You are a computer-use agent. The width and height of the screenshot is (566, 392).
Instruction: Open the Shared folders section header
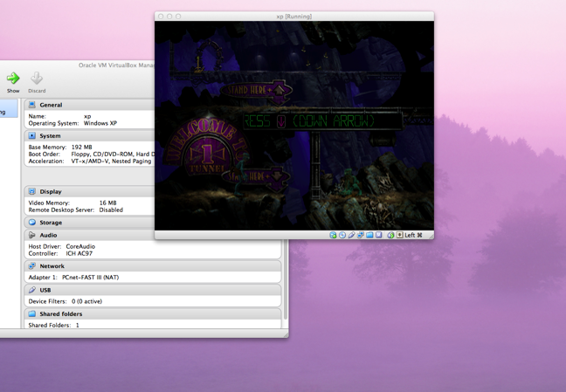153,313
